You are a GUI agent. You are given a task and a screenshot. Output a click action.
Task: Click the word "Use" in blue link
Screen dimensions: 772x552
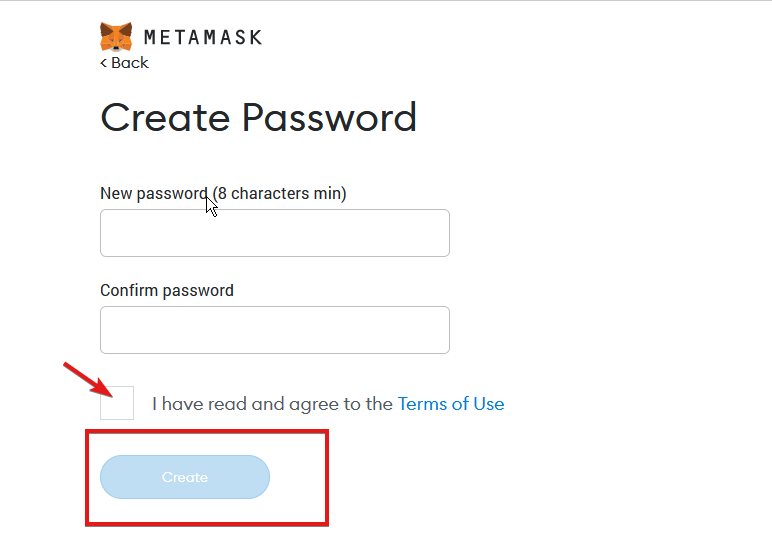(489, 404)
